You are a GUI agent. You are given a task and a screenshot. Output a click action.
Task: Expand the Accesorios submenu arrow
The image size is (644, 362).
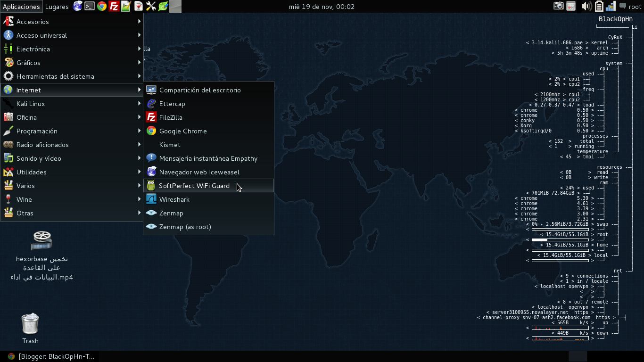139,21
